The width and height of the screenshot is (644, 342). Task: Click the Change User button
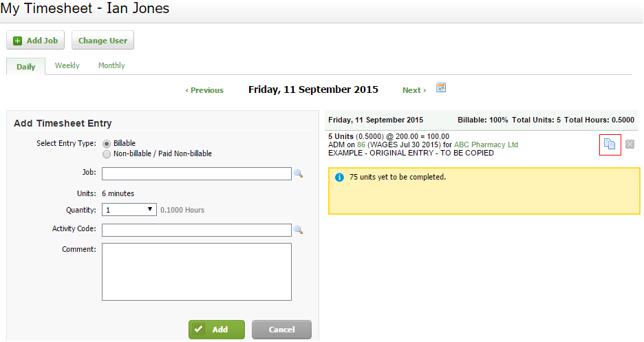(103, 41)
